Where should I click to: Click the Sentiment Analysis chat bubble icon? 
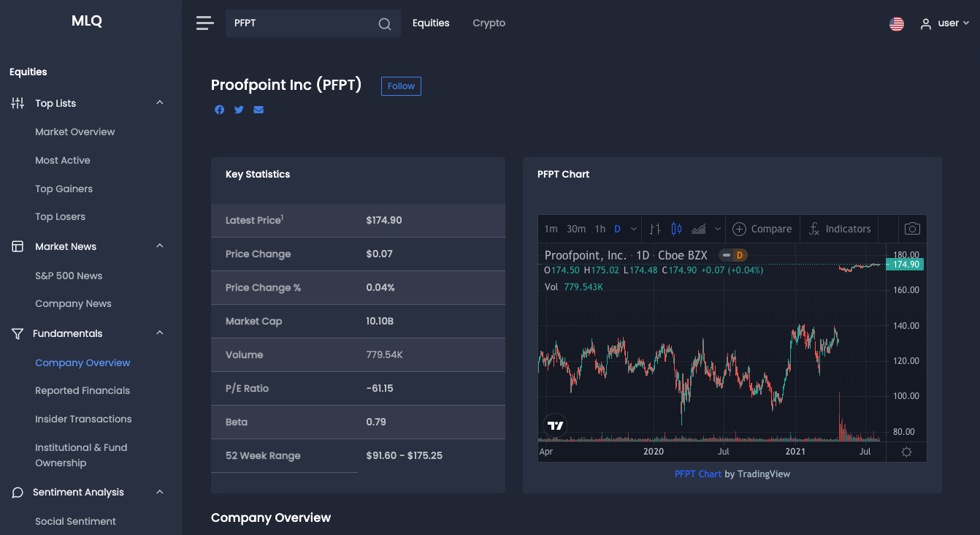tap(18, 493)
